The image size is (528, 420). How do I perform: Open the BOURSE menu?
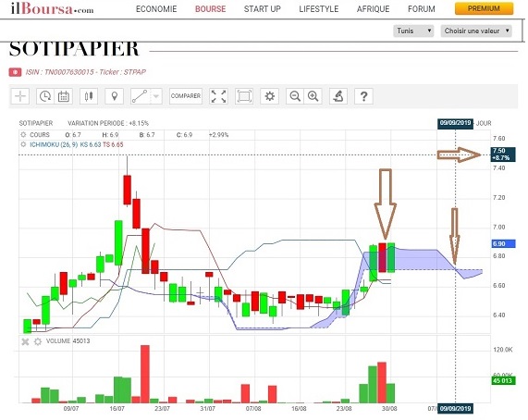(211, 9)
